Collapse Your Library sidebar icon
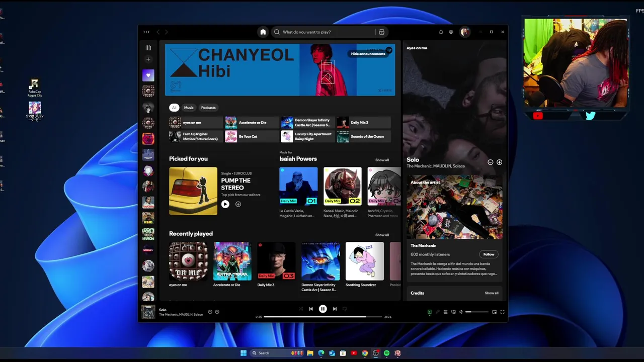The image size is (644, 362). pyautogui.click(x=148, y=48)
